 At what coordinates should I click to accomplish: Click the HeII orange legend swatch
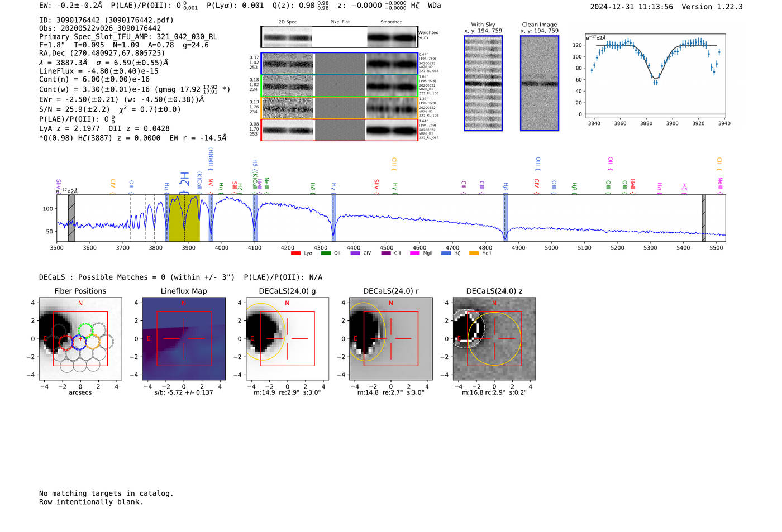point(474,253)
